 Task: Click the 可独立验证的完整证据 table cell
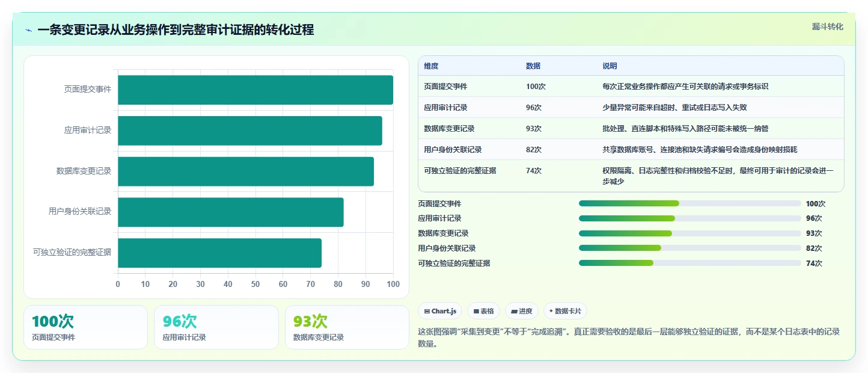click(460, 171)
